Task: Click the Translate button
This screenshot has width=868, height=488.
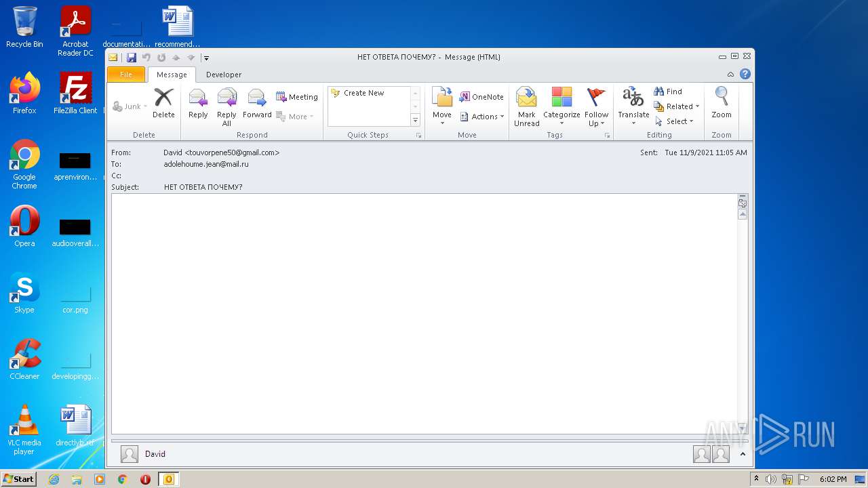Action: pyautogui.click(x=633, y=106)
